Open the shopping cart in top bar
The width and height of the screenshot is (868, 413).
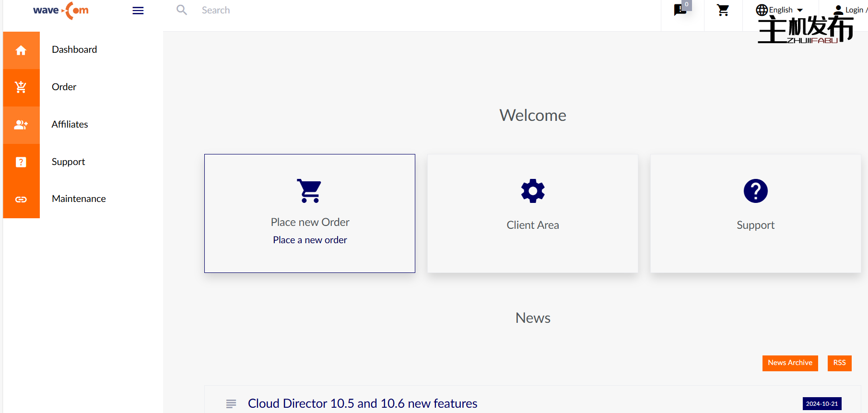[723, 11]
